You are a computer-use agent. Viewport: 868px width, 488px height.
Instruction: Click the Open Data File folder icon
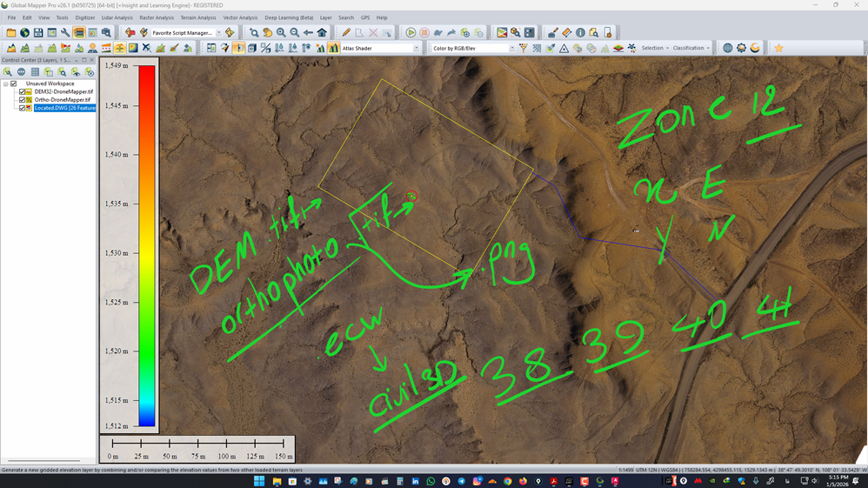pyautogui.click(x=11, y=33)
